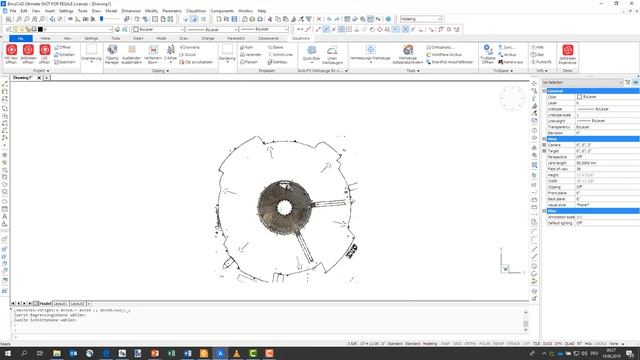640x360 pixels.
Task: Toggle GRID in the status bar
Action: 457,344
